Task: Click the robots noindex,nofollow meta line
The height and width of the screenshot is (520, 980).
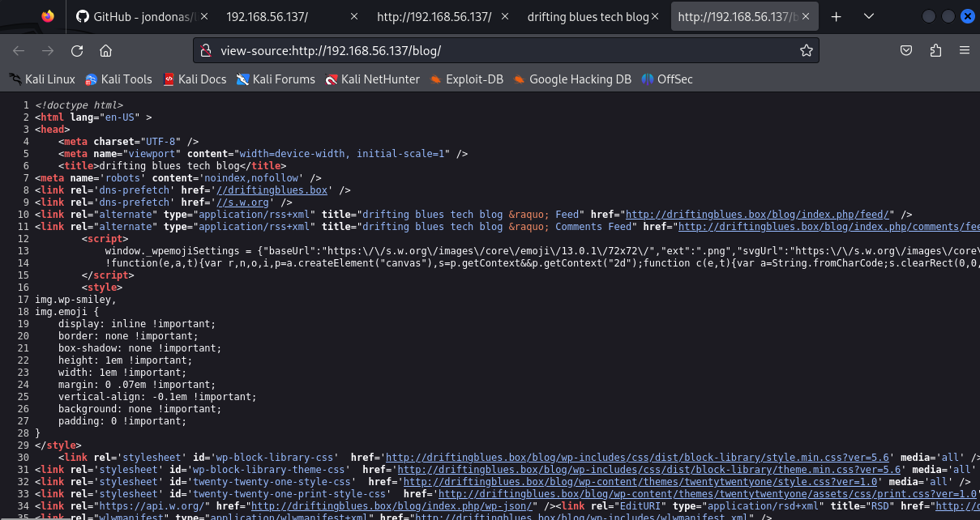Action: (x=178, y=178)
